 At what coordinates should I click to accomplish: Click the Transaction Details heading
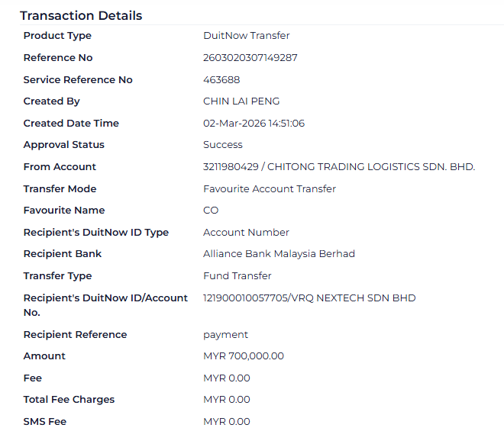point(81,15)
